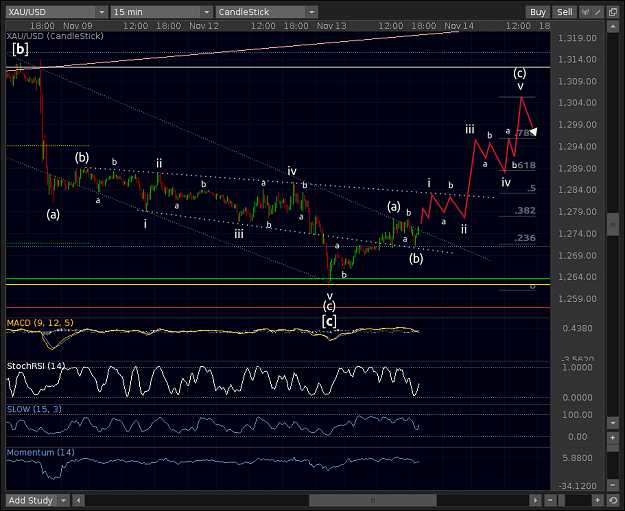Click the .236 Fibonacci level label
Viewport: 625px width, 511px height.
coord(525,238)
